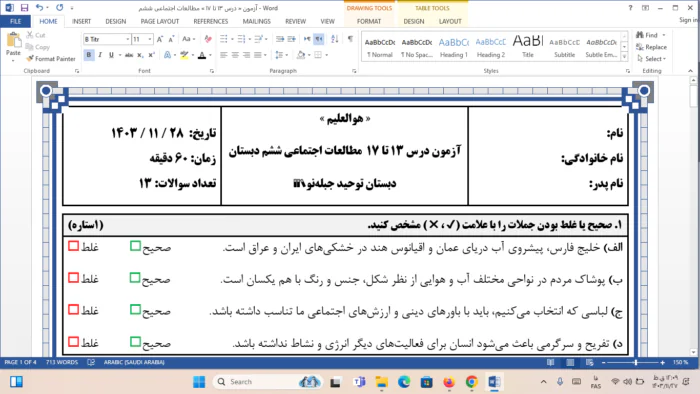
Task: Apply Title style
Action: pos(528,46)
